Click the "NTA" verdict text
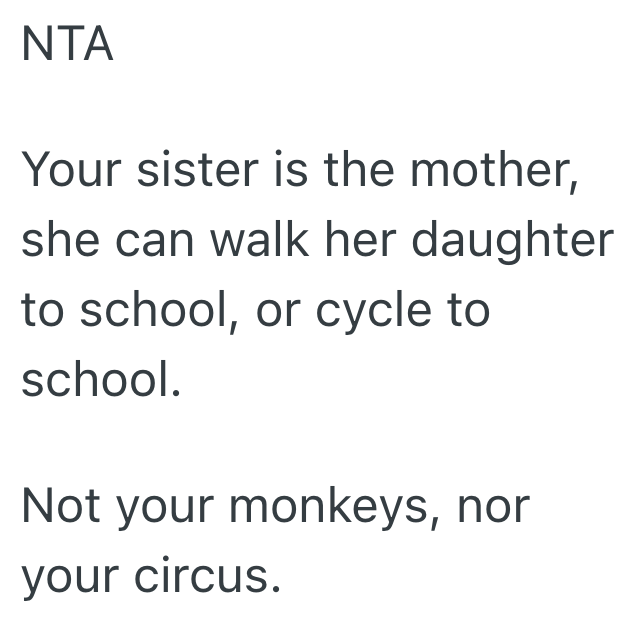This screenshot has width=642, height=622. point(67,46)
